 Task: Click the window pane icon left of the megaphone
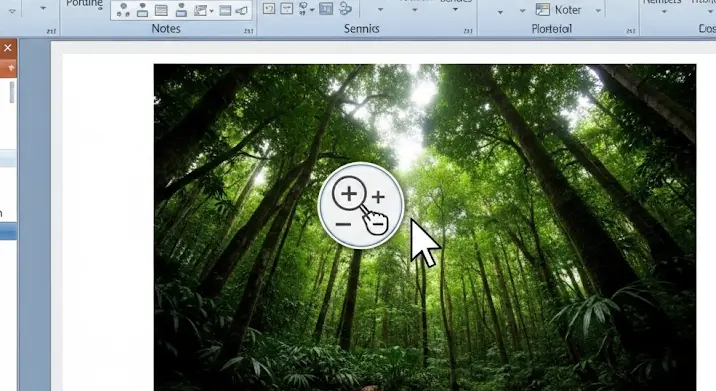pyautogui.click(x=225, y=10)
